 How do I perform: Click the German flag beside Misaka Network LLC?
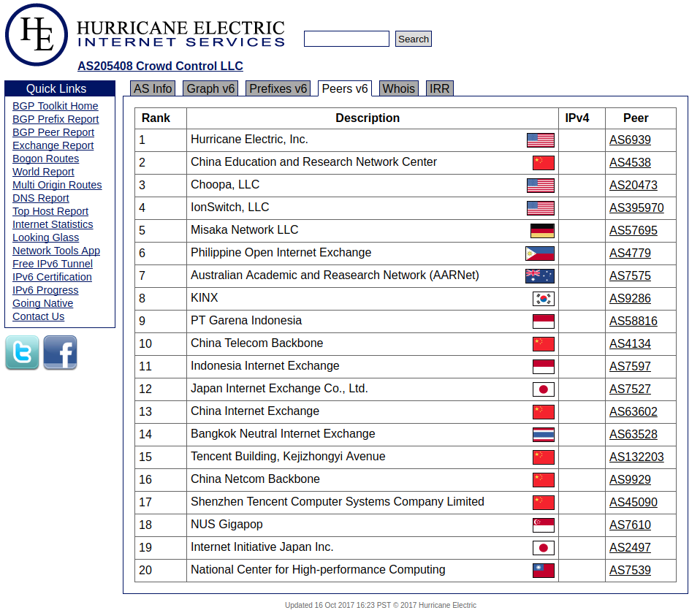542,231
